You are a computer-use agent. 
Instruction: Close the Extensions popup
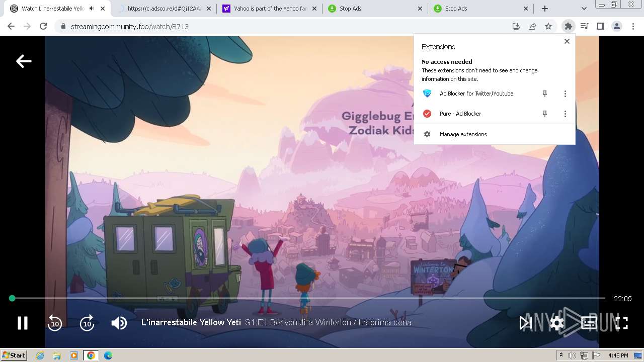[567, 41]
